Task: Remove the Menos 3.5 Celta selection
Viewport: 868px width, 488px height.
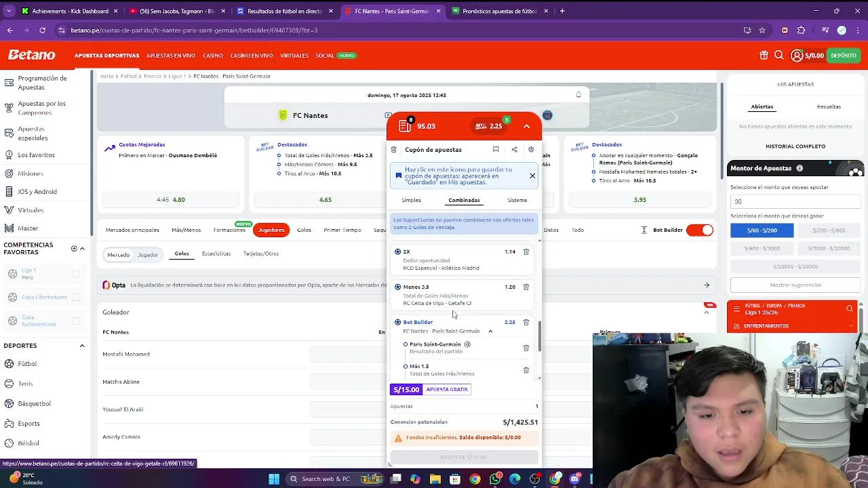Action: (x=526, y=287)
